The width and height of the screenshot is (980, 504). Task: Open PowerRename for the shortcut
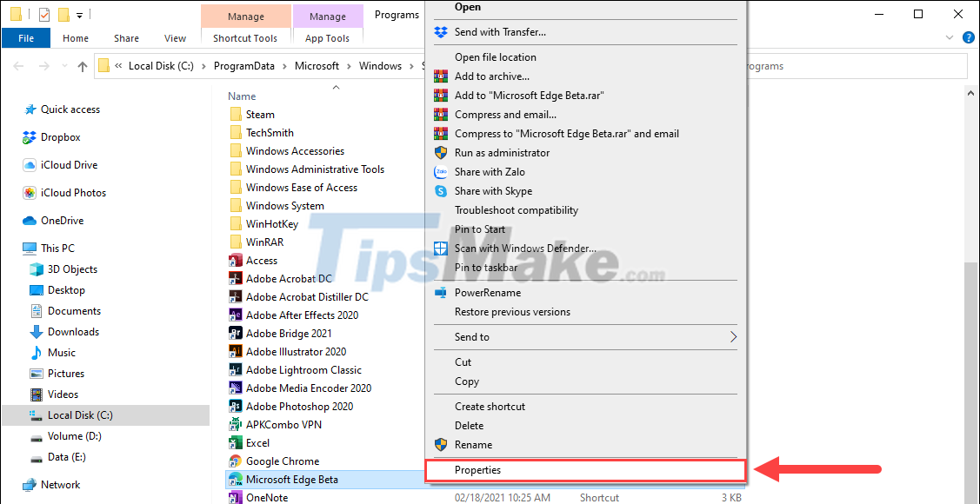(491, 292)
